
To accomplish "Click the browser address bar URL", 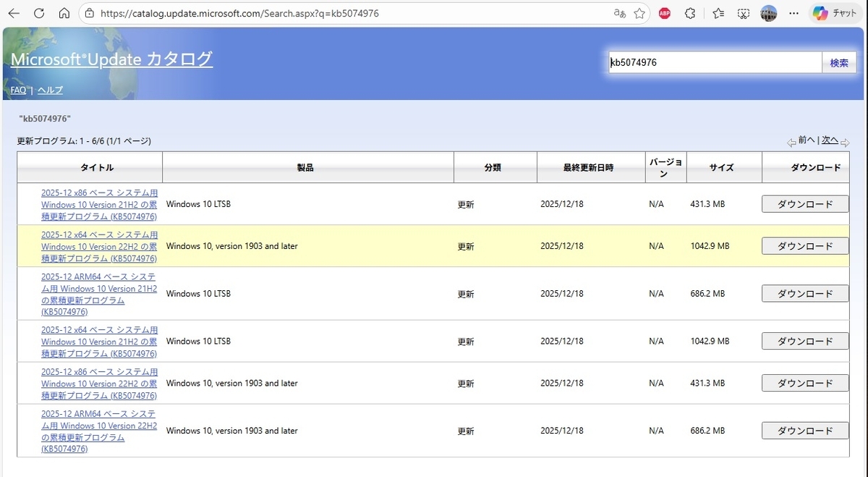I will pos(239,13).
